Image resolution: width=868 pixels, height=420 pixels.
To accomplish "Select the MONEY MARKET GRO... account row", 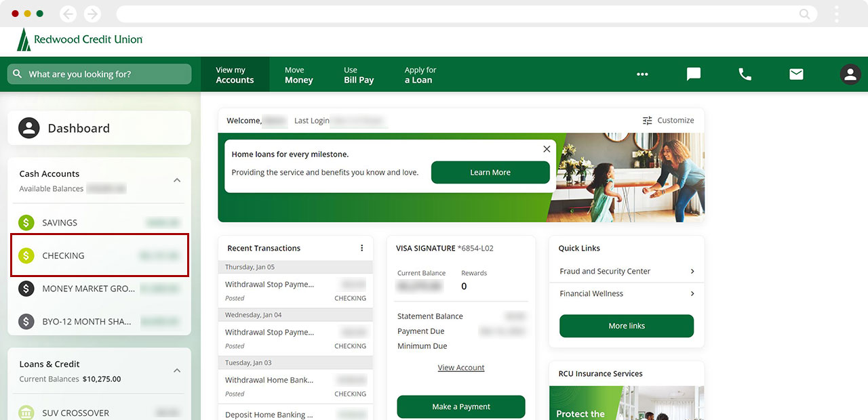I will point(99,289).
